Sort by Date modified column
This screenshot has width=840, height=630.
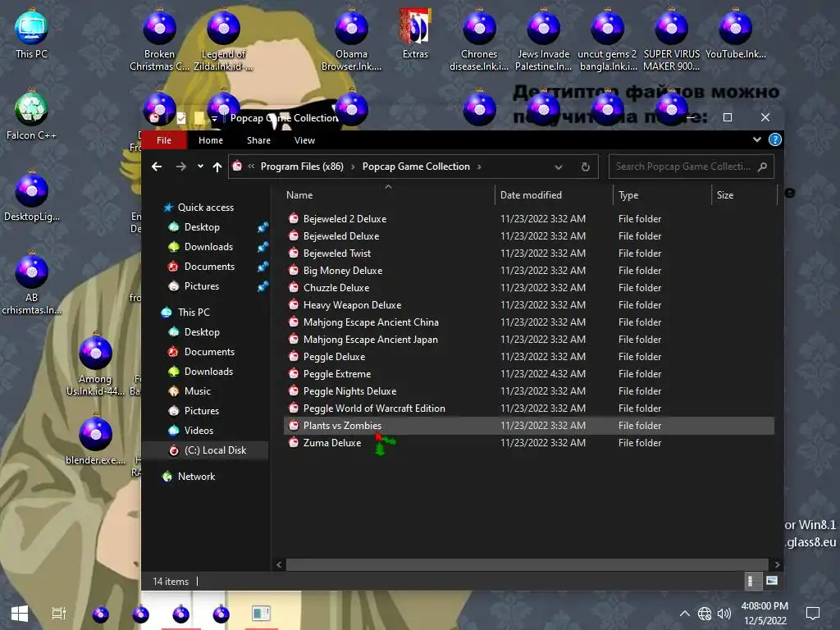tap(554, 195)
